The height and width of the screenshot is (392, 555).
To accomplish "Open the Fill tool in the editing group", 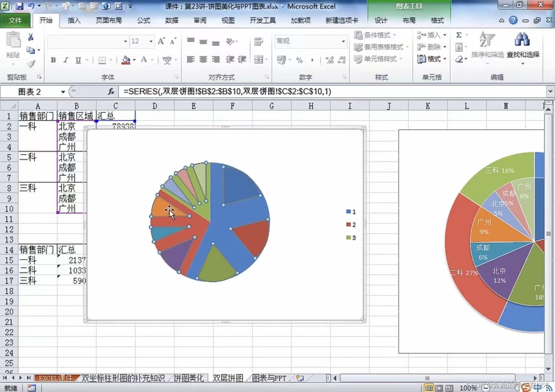I will (x=459, y=47).
